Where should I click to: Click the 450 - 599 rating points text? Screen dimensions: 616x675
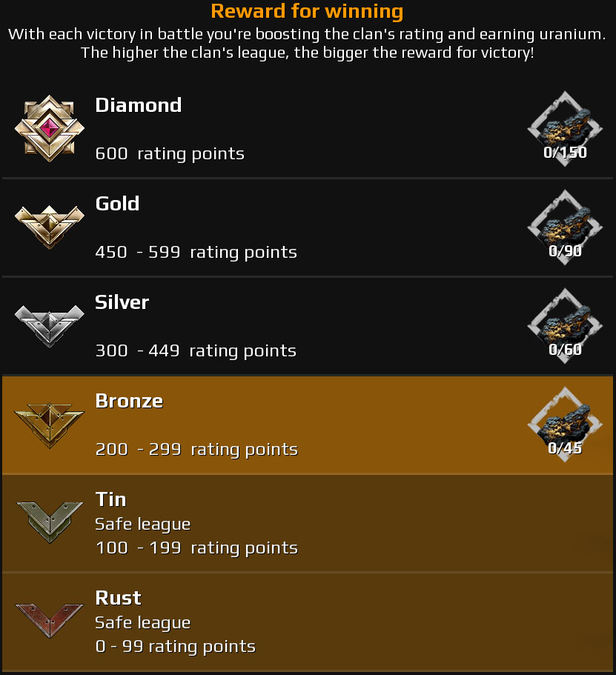tap(196, 252)
